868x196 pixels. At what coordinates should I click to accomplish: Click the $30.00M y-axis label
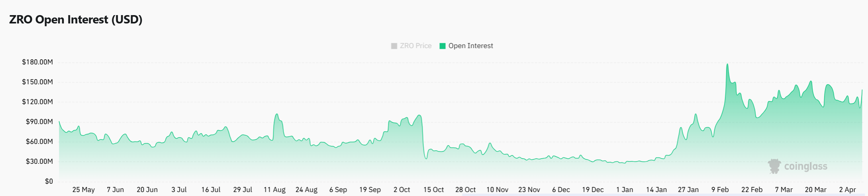tap(39, 161)
